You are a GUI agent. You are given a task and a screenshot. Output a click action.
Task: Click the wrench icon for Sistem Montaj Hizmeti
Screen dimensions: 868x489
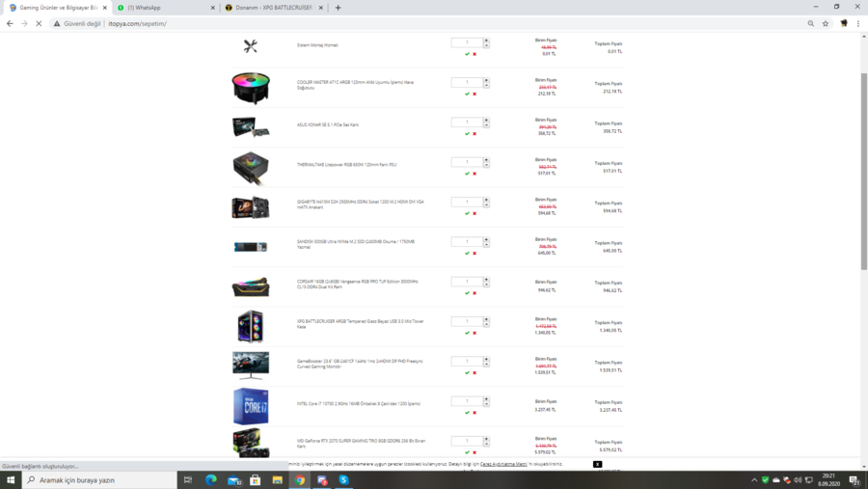click(250, 46)
